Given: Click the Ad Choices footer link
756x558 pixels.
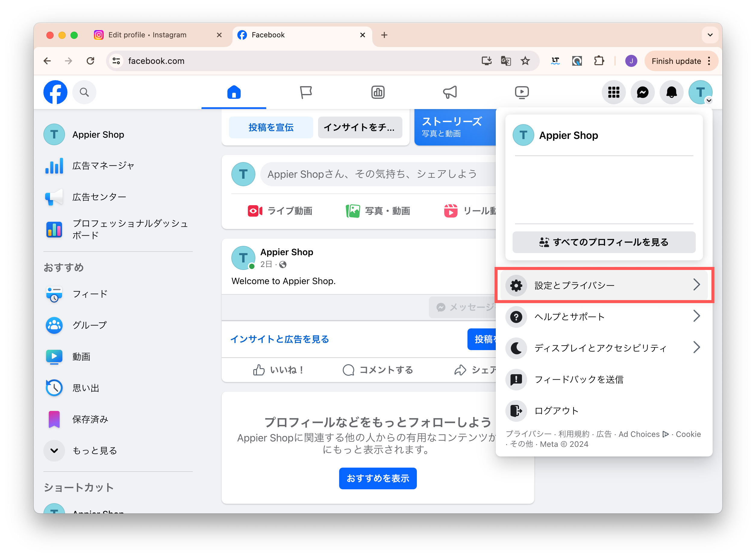Looking at the screenshot, I should tap(643, 434).
